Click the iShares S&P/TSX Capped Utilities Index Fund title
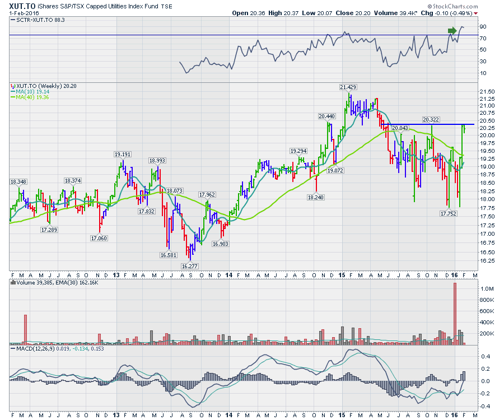Image resolution: width=504 pixels, height=420 pixels. (x=97, y=6)
